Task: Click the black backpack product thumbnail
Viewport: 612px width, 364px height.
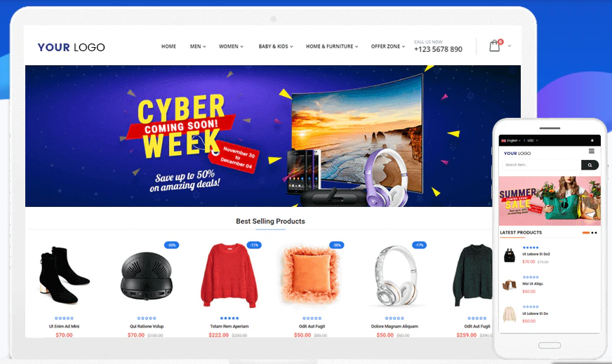Action: [x=509, y=255]
